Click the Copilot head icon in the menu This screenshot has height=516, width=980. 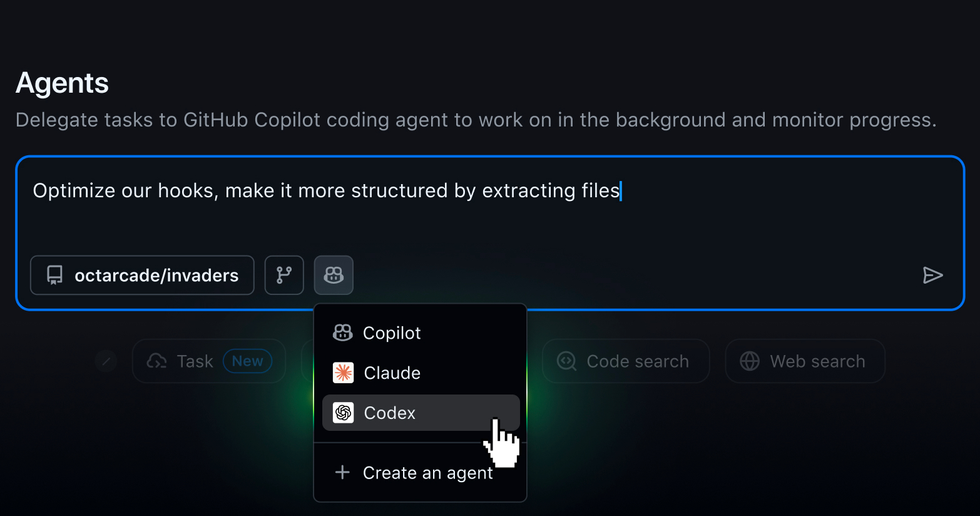pyautogui.click(x=342, y=333)
